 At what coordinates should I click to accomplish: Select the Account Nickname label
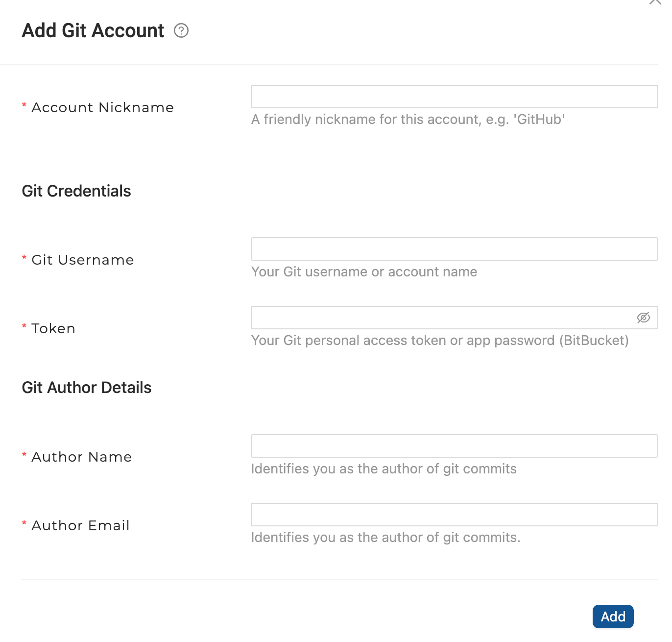(x=102, y=107)
